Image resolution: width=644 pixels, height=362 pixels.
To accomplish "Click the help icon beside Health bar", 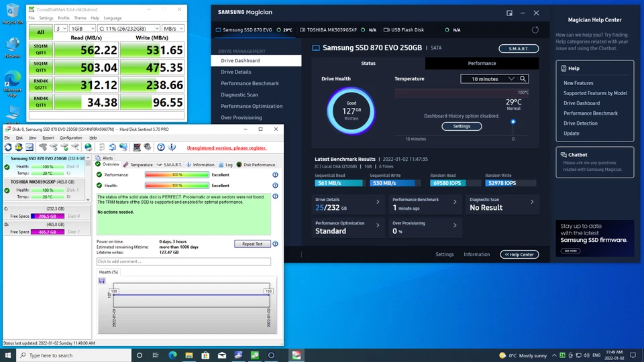I will pos(275,186).
